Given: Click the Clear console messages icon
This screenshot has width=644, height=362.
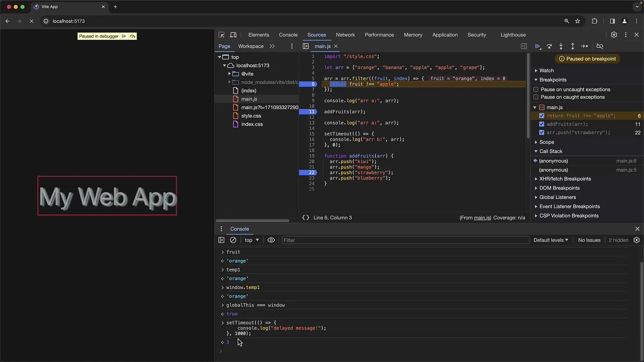Looking at the screenshot, I should pyautogui.click(x=233, y=240).
